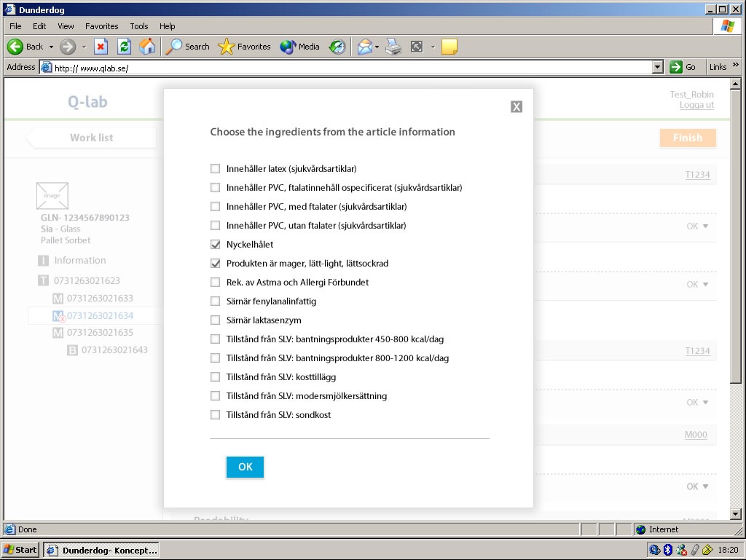Close the ingredients dialog with X
Viewport: 746px width, 560px height.
(x=517, y=107)
